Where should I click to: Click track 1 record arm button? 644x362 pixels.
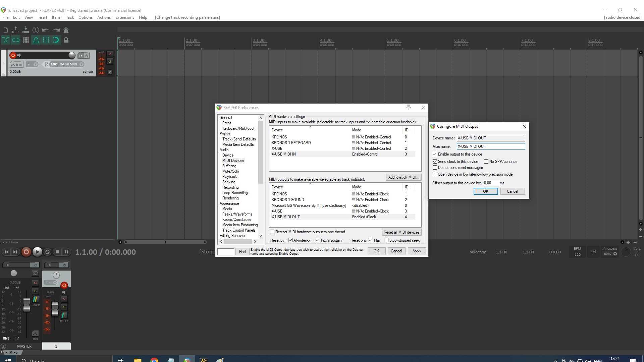point(13,55)
